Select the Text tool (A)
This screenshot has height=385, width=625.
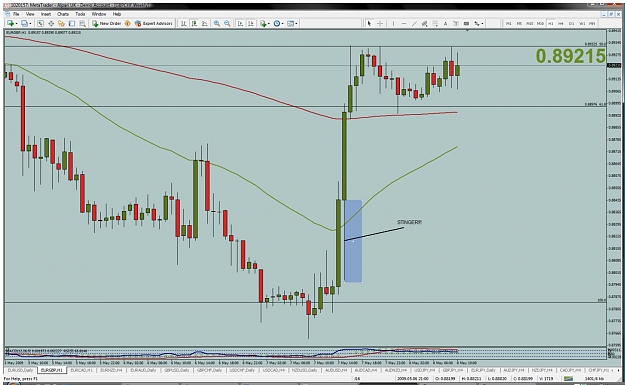pyautogui.click(x=445, y=24)
